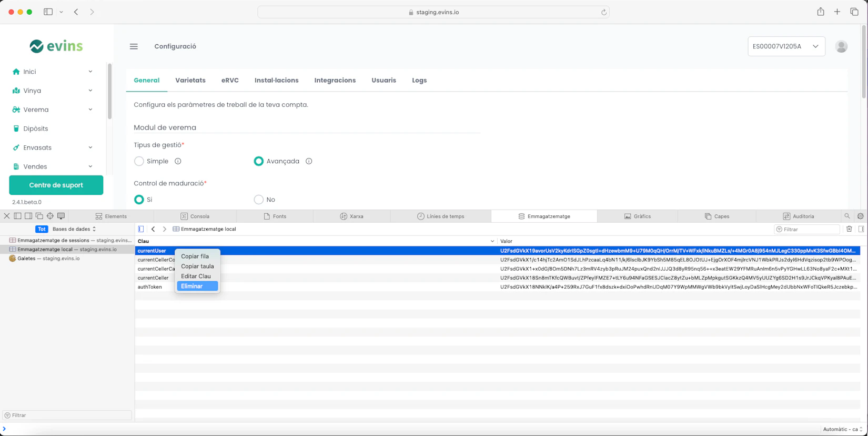Click the hamburger menu icon beside Configuració
The image size is (868, 436).
[134, 46]
